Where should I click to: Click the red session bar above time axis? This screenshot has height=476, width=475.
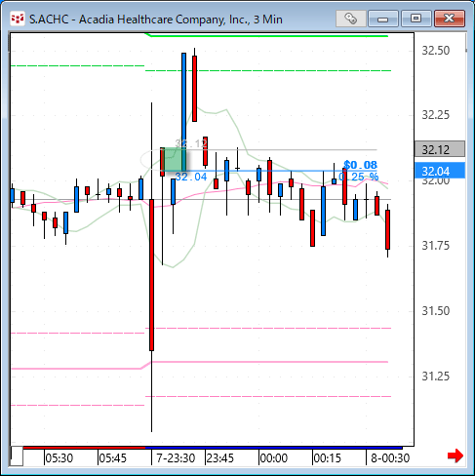click(x=84, y=448)
